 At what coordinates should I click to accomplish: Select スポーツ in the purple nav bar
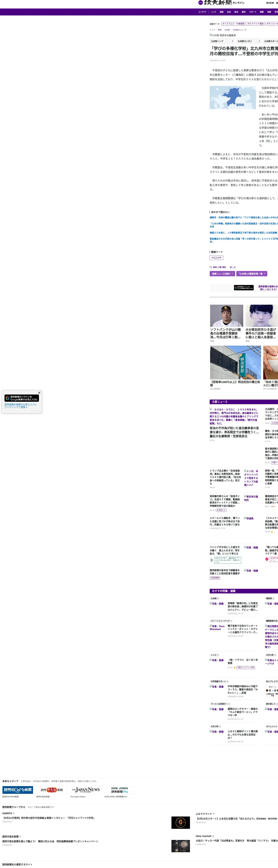(253, 12)
